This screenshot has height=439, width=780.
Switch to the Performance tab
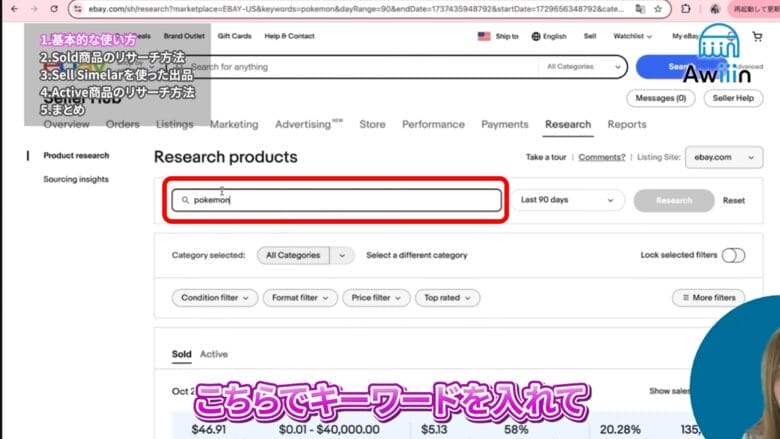433,124
